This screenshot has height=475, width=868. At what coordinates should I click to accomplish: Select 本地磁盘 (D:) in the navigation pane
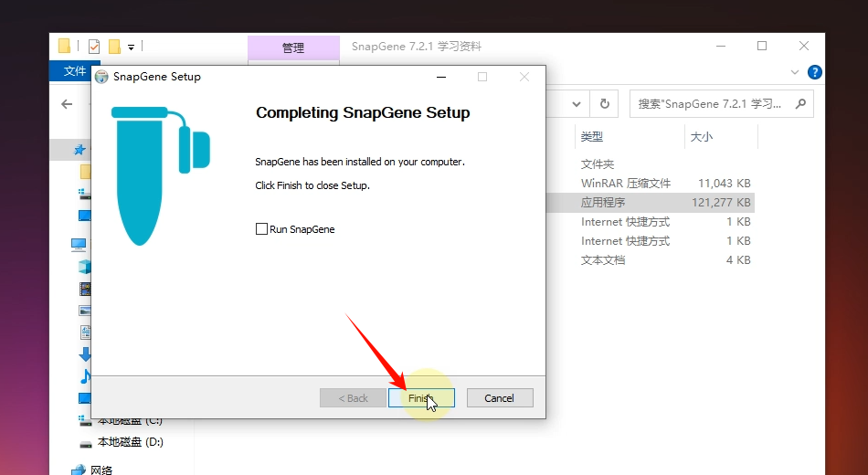tap(130, 442)
